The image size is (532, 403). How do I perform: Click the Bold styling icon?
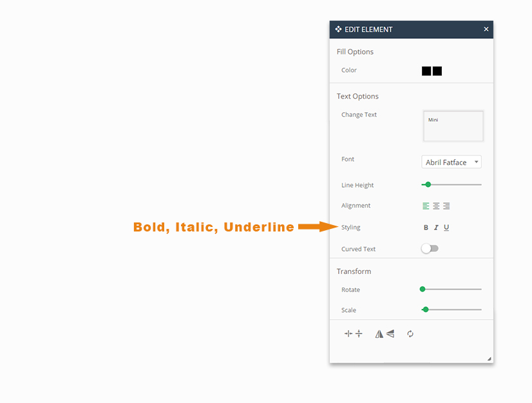426,228
